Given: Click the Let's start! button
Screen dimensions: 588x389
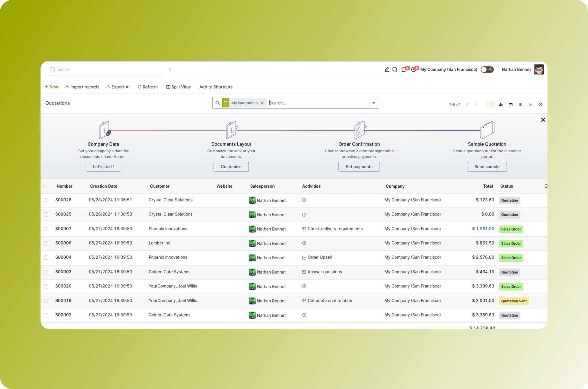Looking at the screenshot, I should coord(103,167).
